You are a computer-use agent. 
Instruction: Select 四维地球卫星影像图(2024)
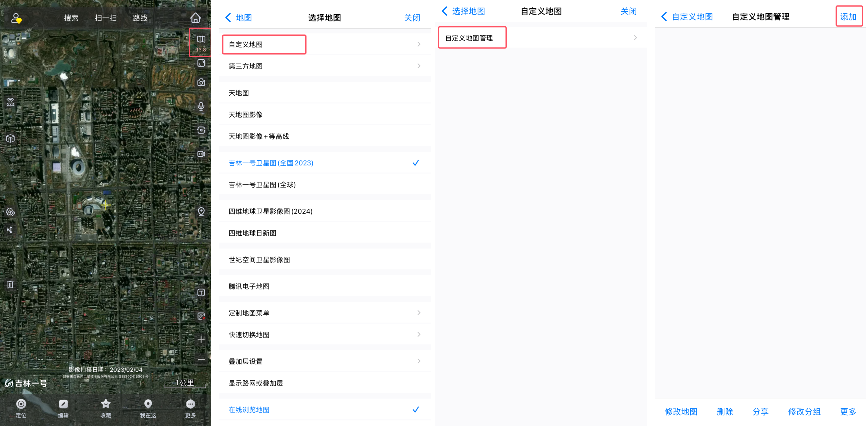coord(325,211)
